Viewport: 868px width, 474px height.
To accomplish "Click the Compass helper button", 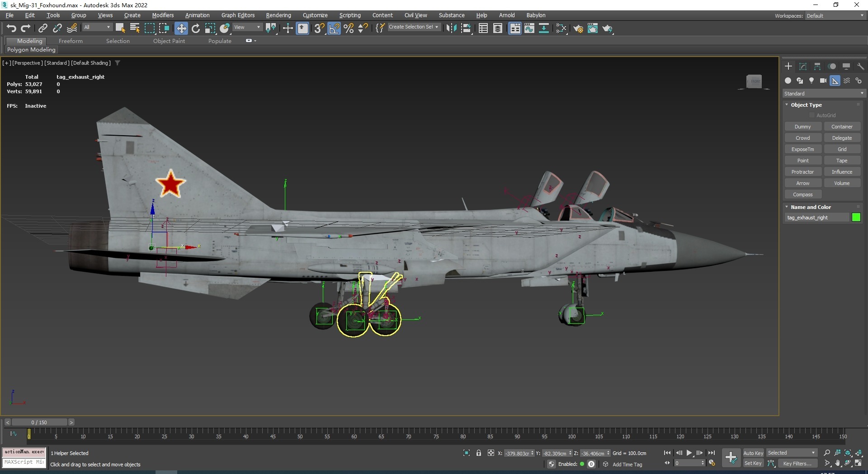I will tap(803, 194).
